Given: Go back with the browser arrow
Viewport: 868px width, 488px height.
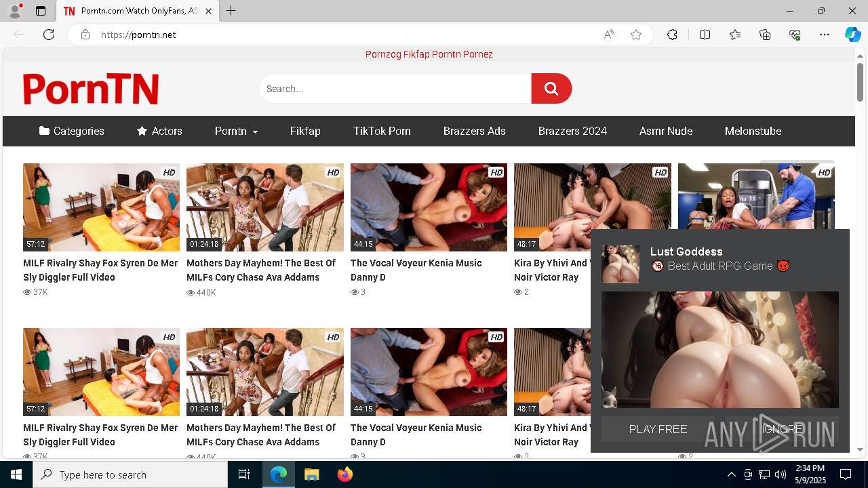Looking at the screenshot, I should pos(19,35).
